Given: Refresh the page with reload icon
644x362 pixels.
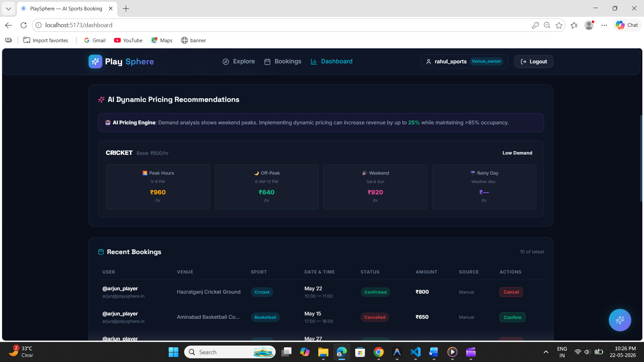Looking at the screenshot, I should [23, 25].
